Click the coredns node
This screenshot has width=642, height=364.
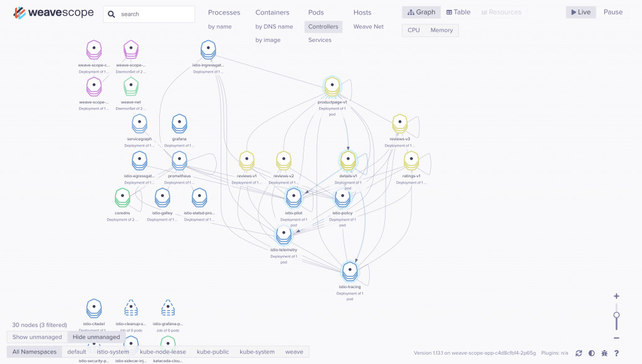coord(122,197)
